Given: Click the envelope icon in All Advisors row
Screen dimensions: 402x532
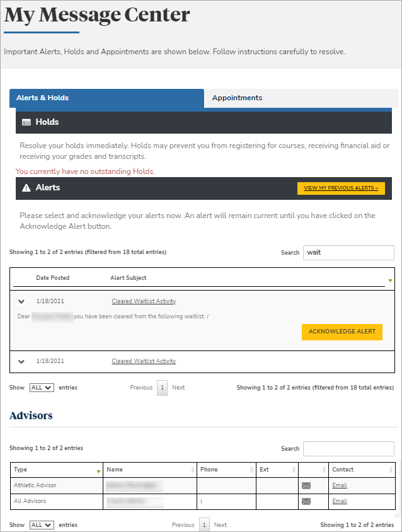Looking at the screenshot, I should [306, 502].
